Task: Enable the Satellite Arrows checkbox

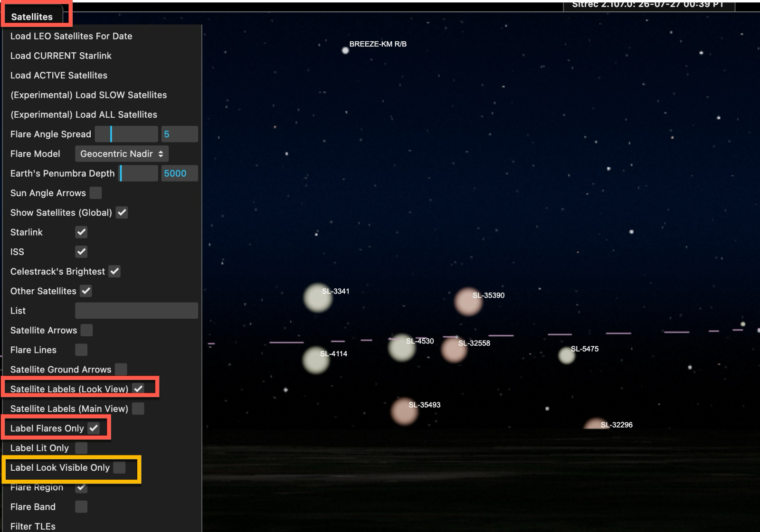Action: [x=86, y=330]
